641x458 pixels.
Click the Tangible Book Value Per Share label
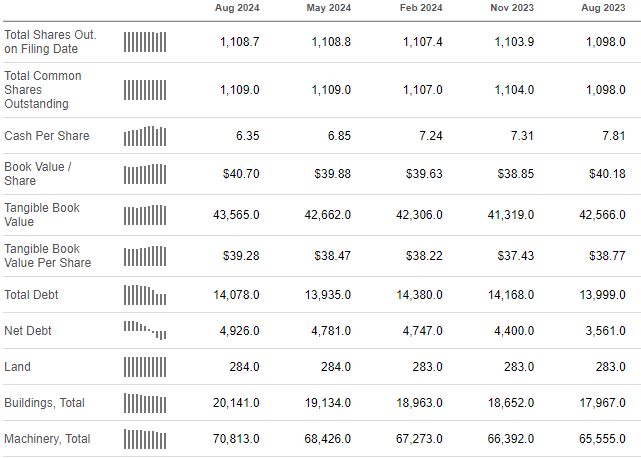tap(47, 256)
